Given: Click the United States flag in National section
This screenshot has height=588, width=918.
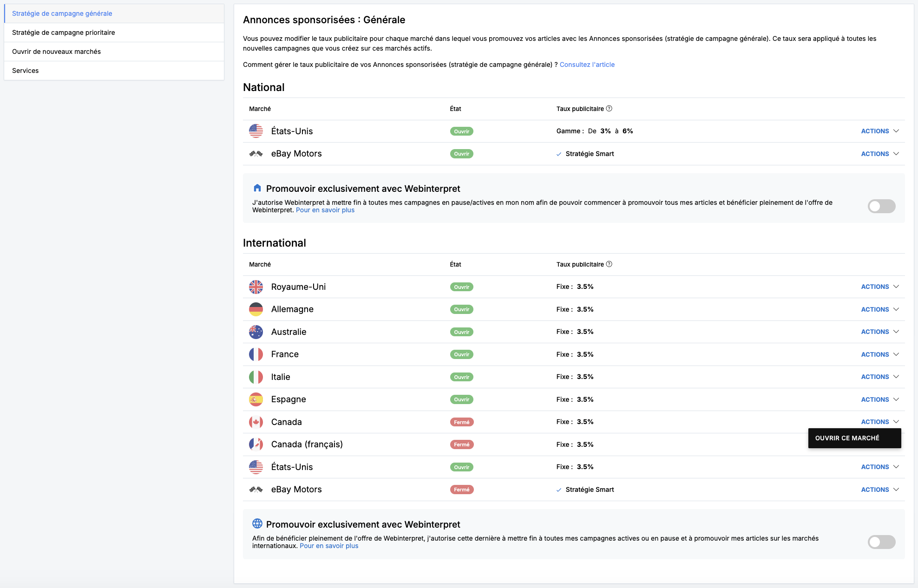Looking at the screenshot, I should click(256, 131).
